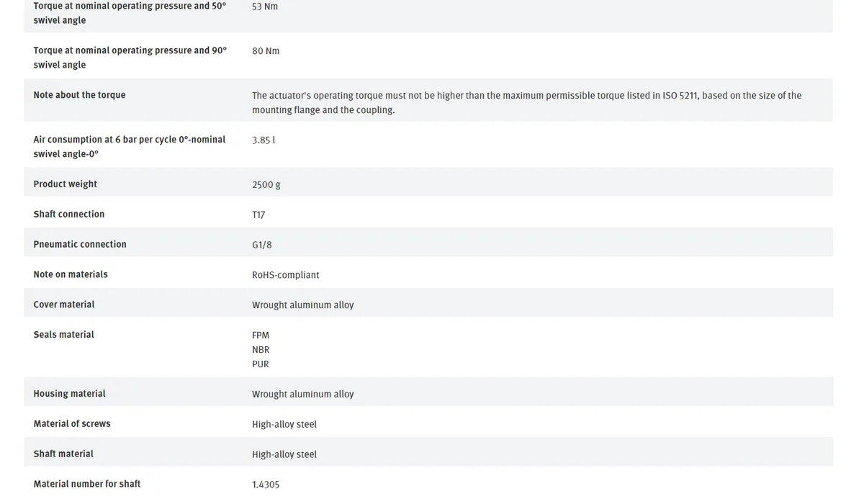Click the Note about the torque label
864x504 pixels.
tap(79, 95)
